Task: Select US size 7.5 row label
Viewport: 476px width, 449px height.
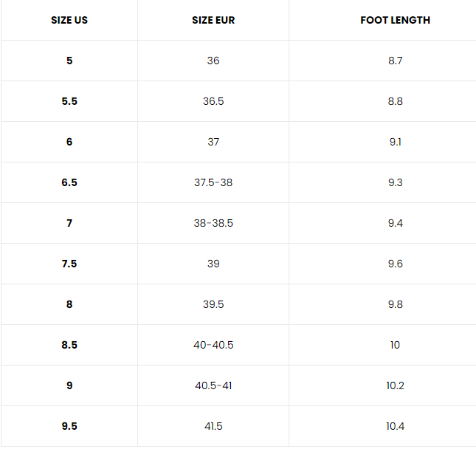Action: click(69, 264)
